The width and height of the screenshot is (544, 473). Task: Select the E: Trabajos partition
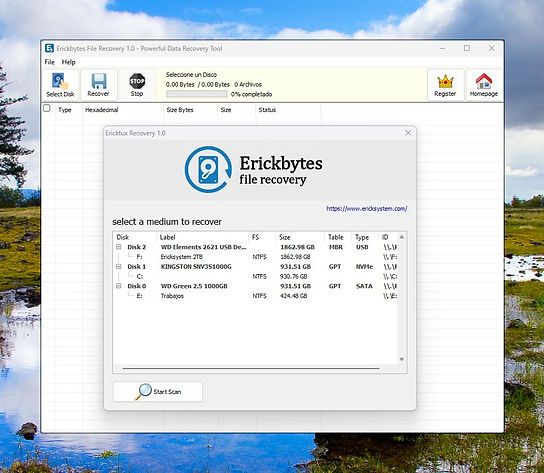click(256, 296)
